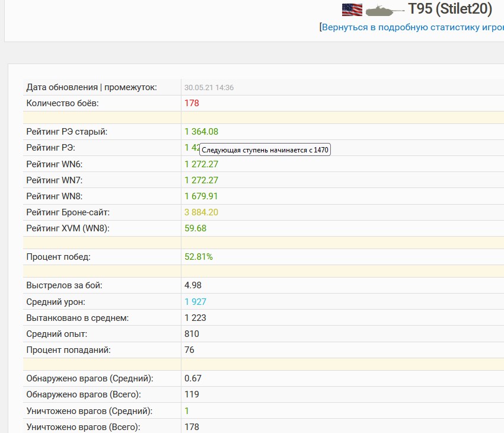This screenshot has height=433, width=504.
Task: Click the USA flag icon
Action: (352, 9)
